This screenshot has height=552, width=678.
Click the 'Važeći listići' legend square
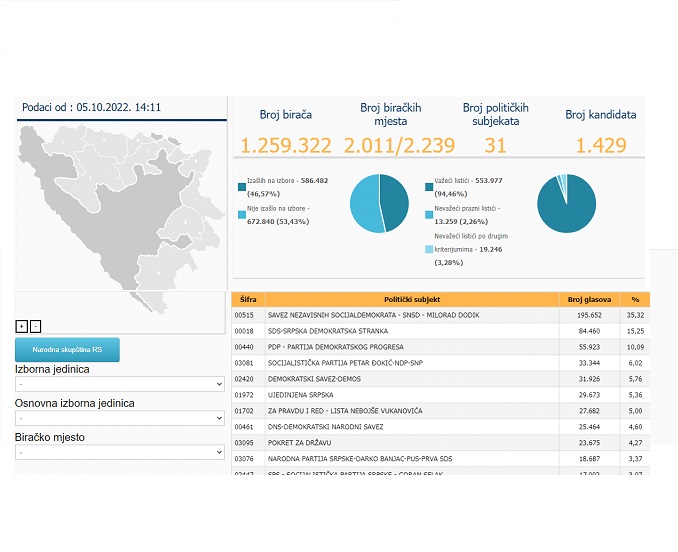(x=429, y=186)
